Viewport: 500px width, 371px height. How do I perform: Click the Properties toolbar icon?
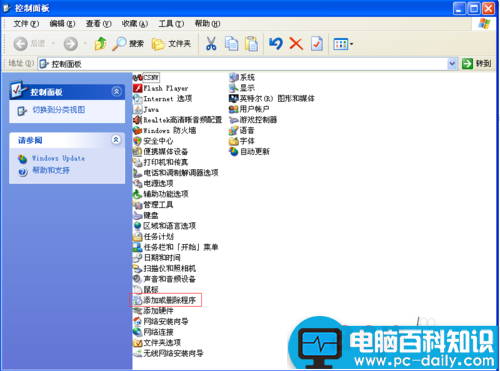(x=317, y=44)
